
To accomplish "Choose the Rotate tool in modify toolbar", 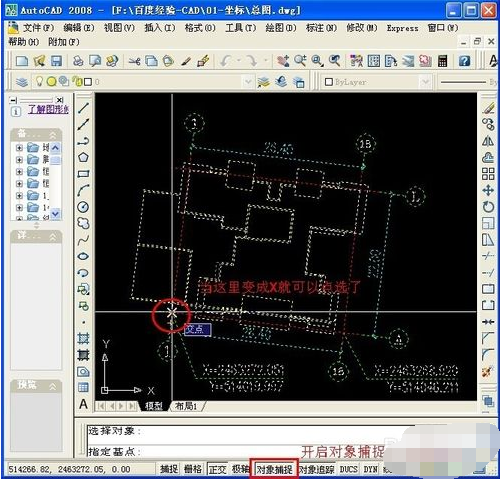I will tap(488, 207).
